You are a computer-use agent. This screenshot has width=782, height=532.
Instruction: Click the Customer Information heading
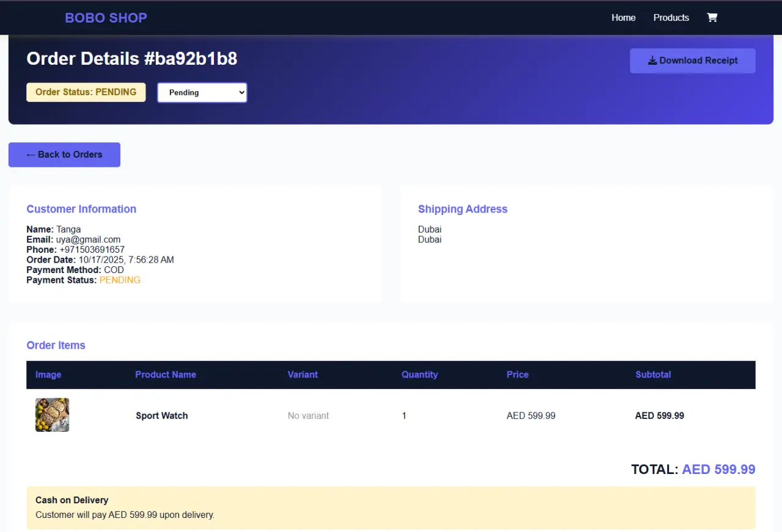81,209
